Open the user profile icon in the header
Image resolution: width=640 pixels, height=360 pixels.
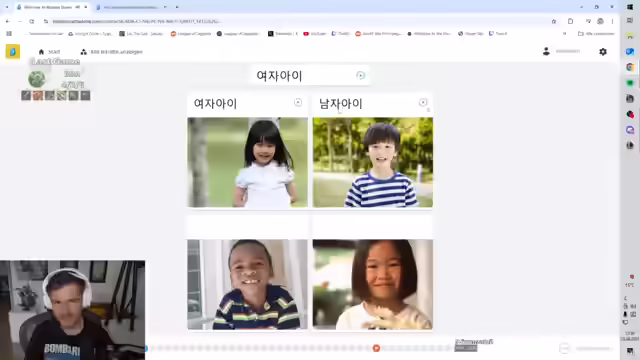pyautogui.click(x=546, y=51)
